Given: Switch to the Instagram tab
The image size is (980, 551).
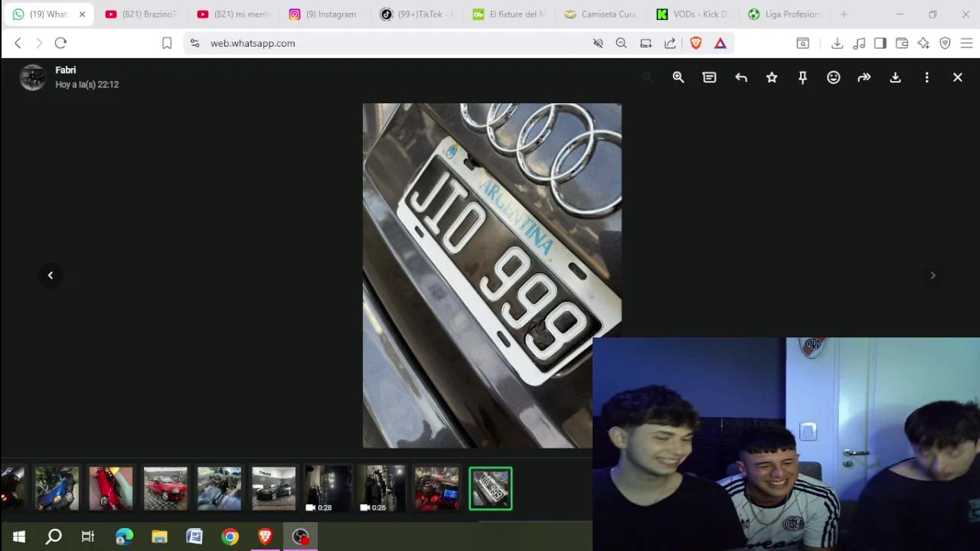Looking at the screenshot, I should point(325,15).
